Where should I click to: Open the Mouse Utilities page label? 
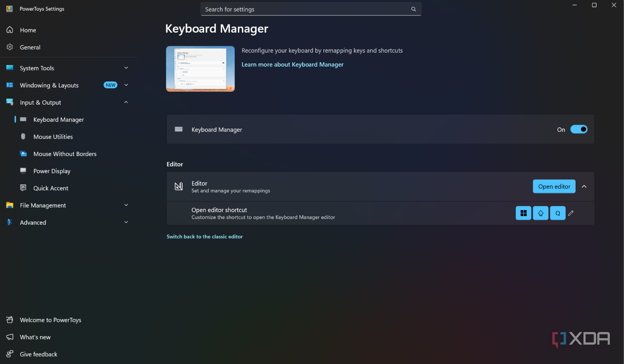(53, 137)
